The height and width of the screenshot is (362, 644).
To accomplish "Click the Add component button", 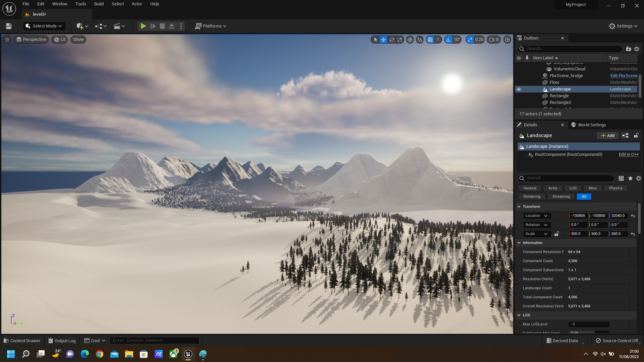I will click(607, 136).
